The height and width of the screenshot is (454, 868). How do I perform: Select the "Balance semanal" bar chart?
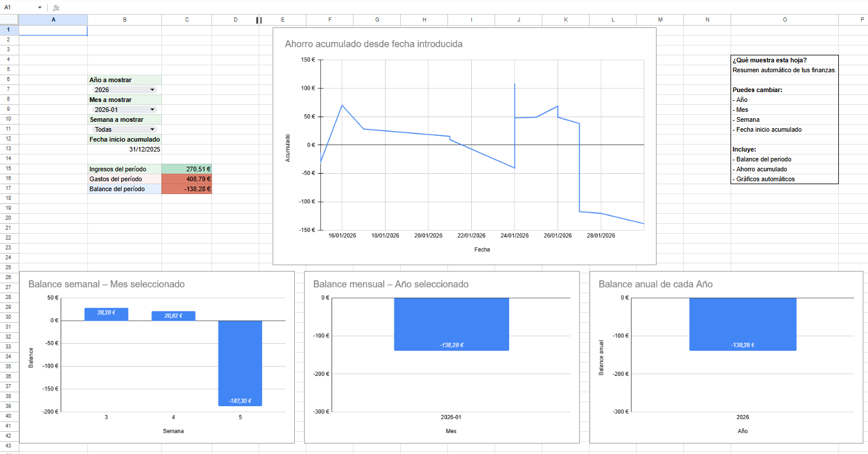coord(157,358)
